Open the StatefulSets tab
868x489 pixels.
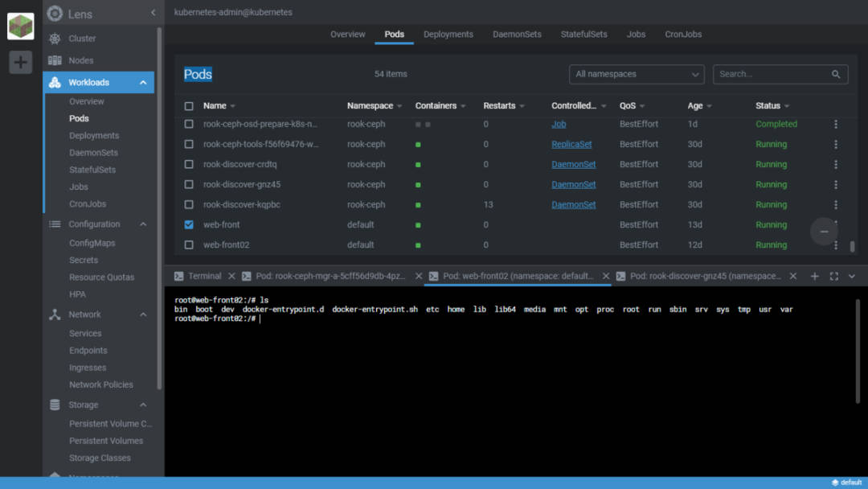tap(584, 35)
